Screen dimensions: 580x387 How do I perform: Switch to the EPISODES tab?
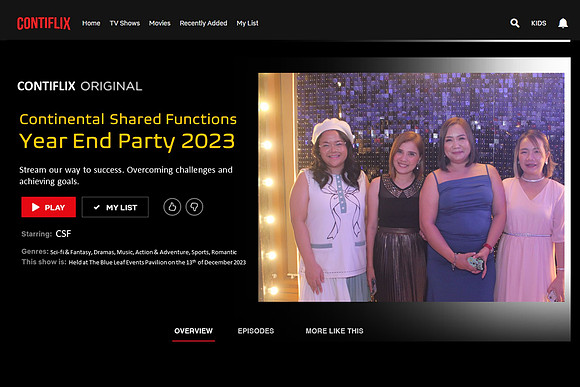pyautogui.click(x=256, y=331)
